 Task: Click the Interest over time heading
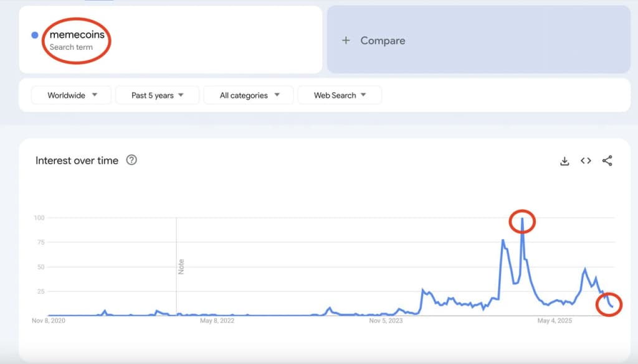(x=76, y=160)
